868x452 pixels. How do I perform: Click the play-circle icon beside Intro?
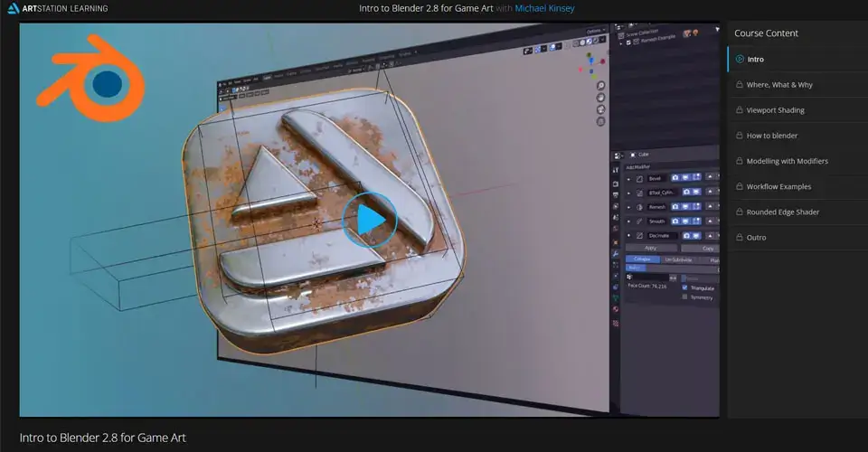click(740, 59)
